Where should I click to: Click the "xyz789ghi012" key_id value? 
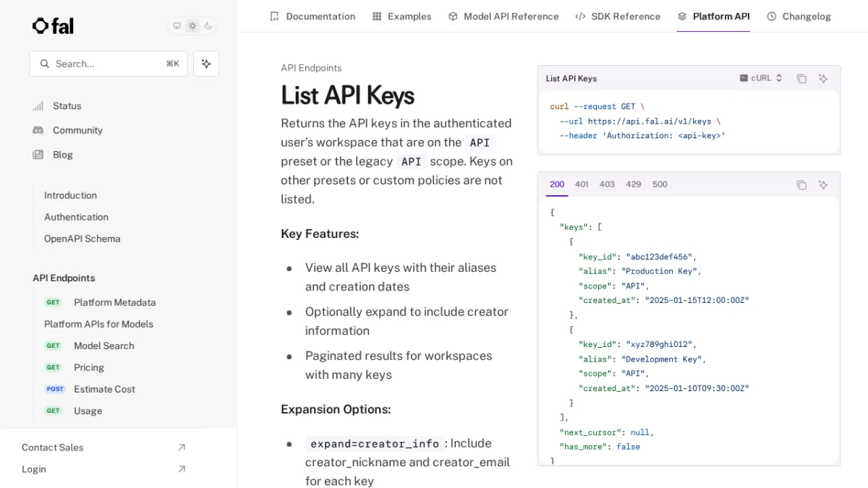pyautogui.click(x=659, y=344)
